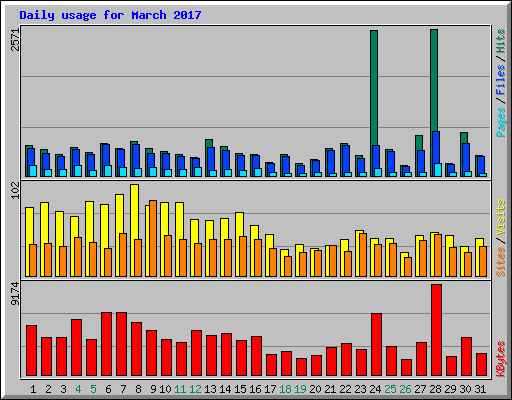Click the red KBytes bar for day 24
This screenshot has width=512, height=400.
[x=376, y=345]
